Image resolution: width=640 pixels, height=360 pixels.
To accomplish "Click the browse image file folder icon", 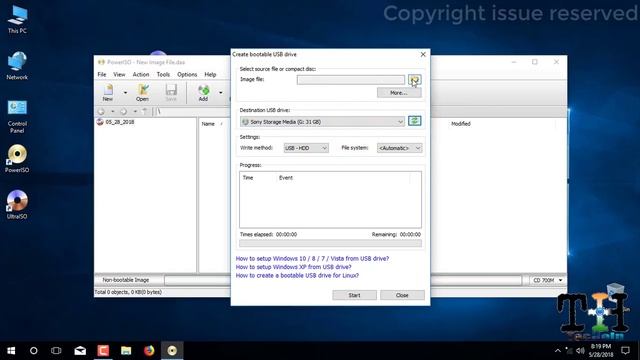I will pyautogui.click(x=415, y=80).
